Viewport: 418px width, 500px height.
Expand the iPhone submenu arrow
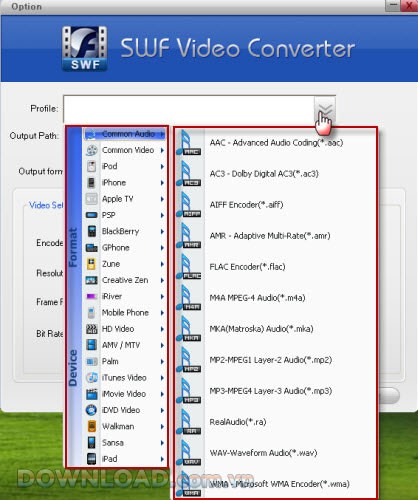[x=162, y=183]
